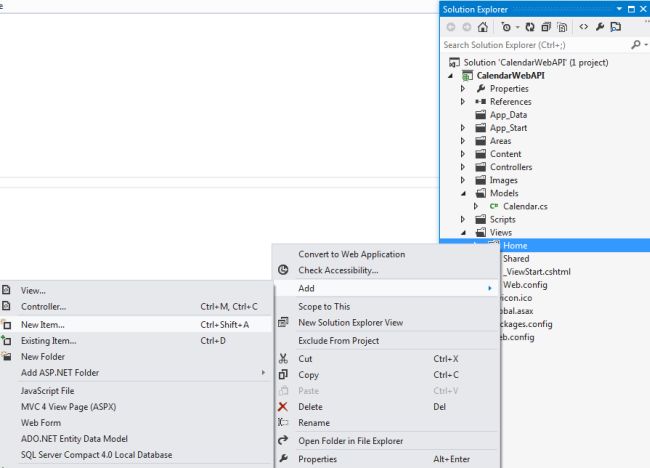Click the Check Accessibility circular icon
The width and height of the screenshot is (650, 468).
coord(283,270)
